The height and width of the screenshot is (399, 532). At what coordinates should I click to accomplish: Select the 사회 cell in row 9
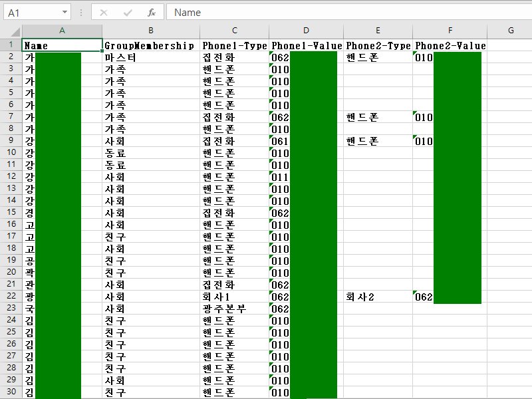151,141
